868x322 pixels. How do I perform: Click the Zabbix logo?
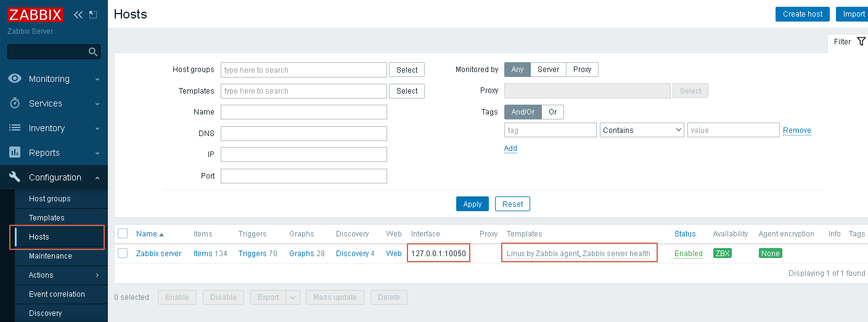coord(36,14)
